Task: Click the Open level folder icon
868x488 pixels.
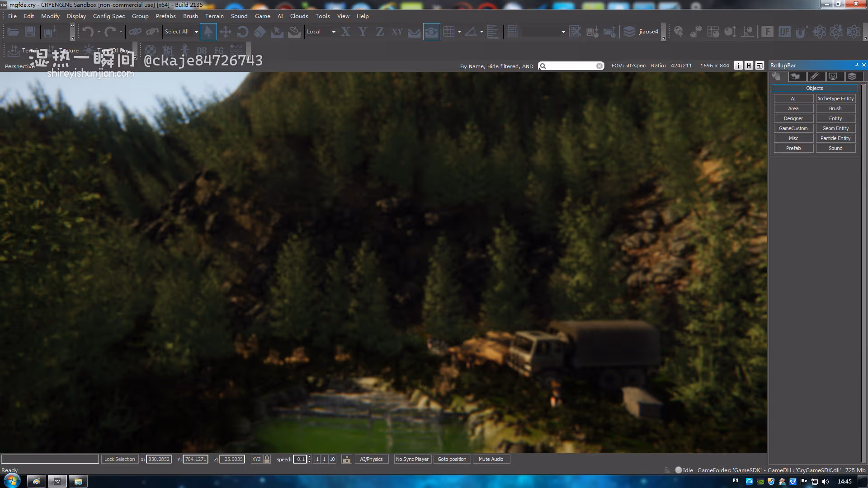Action: 13,32
